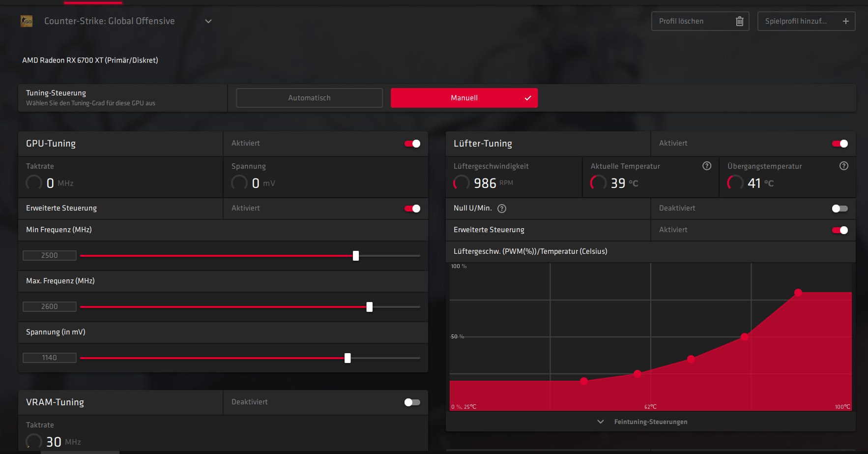The width and height of the screenshot is (868, 454).
Task: Click Min Frequenz 2500 input field
Action: click(50, 255)
